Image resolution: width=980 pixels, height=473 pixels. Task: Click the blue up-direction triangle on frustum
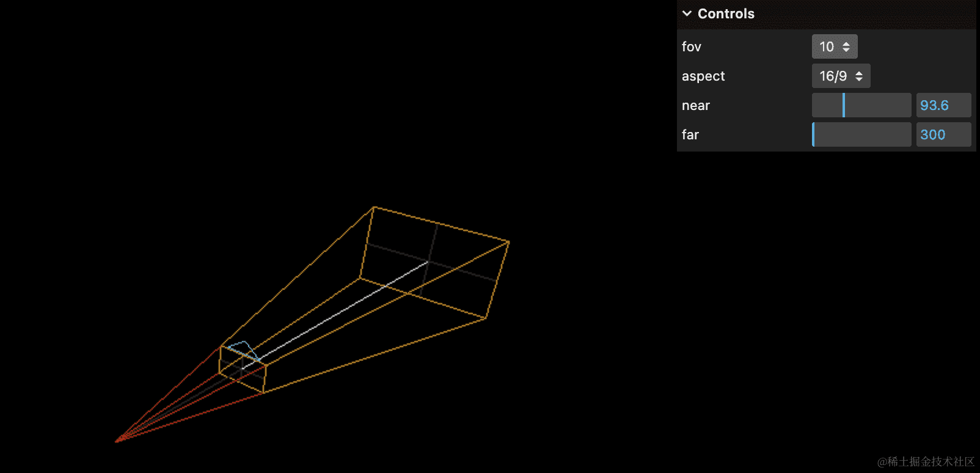coord(244,347)
